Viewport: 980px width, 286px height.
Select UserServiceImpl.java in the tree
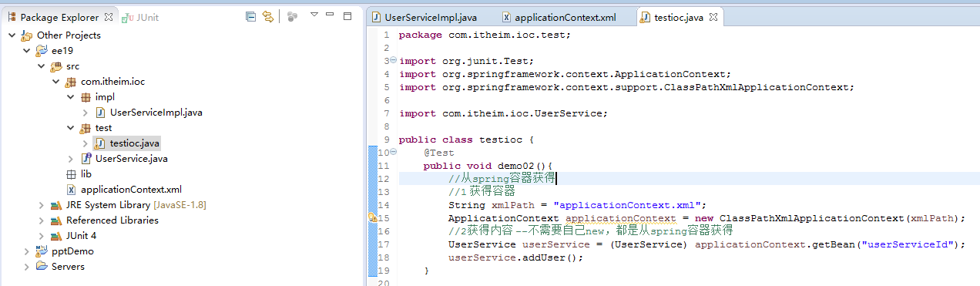(156, 113)
